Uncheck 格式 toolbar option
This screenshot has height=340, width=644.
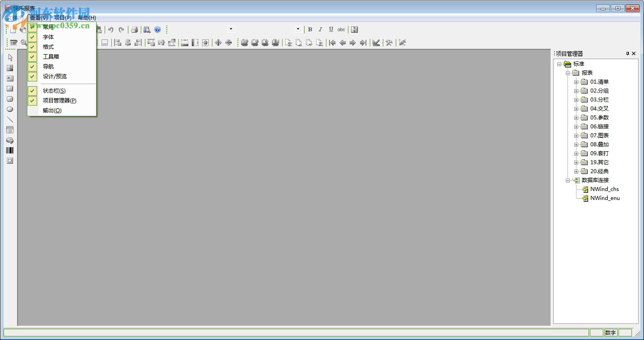tap(62, 47)
